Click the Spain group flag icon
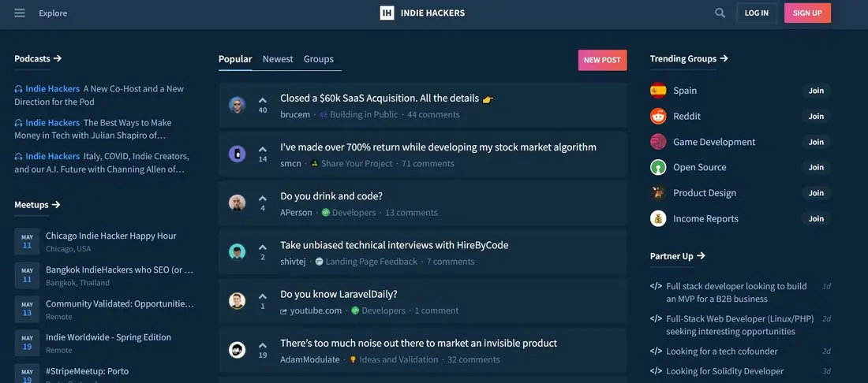This screenshot has height=383, width=868. pos(658,91)
